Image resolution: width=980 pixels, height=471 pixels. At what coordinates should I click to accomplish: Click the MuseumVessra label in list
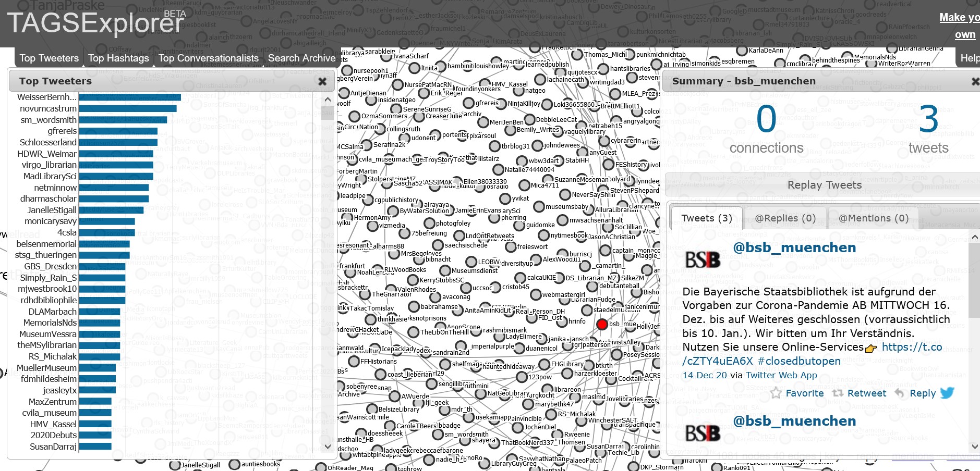tap(48, 334)
